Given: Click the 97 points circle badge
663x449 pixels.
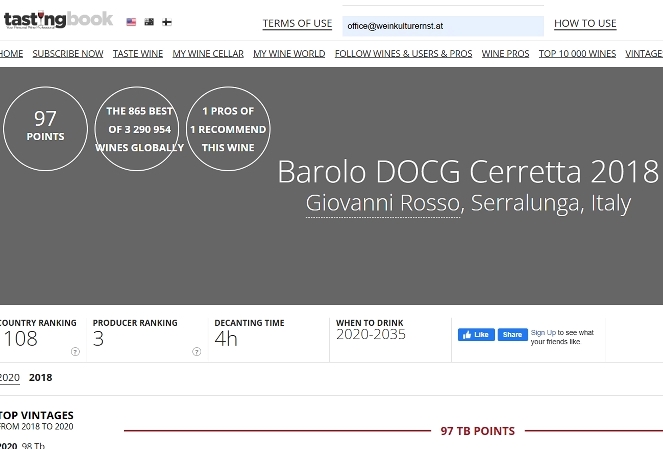Looking at the screenshot, I should (45, 129).
